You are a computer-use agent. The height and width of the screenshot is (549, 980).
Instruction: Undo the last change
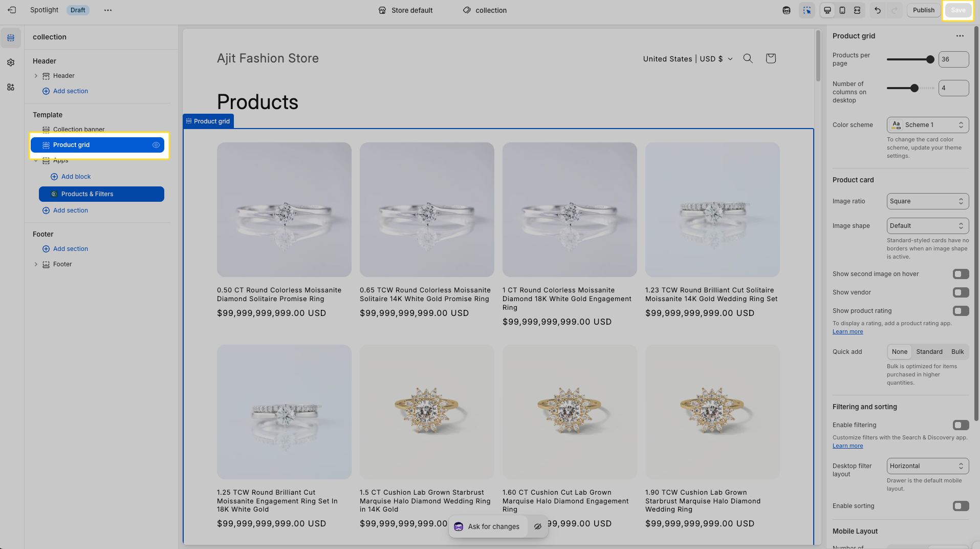(877, 10)
